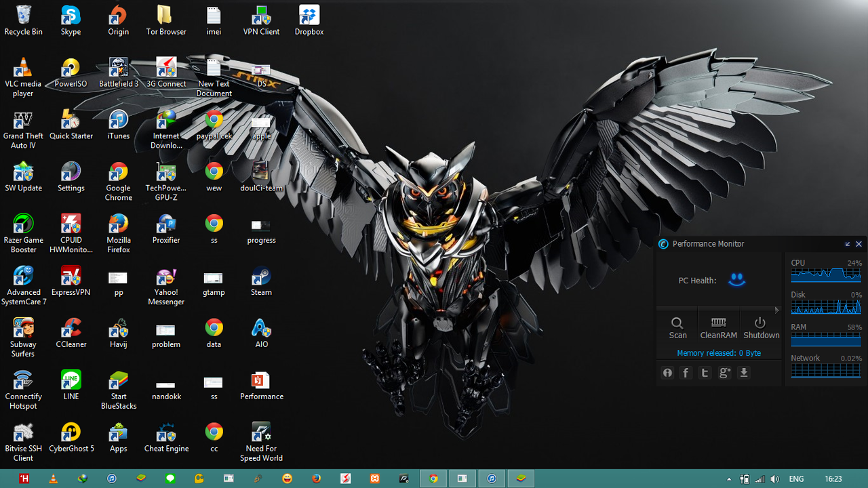Open the Bitvise SSH Client icon

point(23,443)
